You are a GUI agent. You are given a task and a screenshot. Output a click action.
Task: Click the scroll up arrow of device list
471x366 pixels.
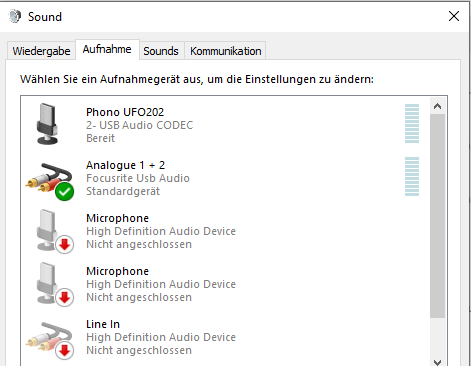(437, 106)
